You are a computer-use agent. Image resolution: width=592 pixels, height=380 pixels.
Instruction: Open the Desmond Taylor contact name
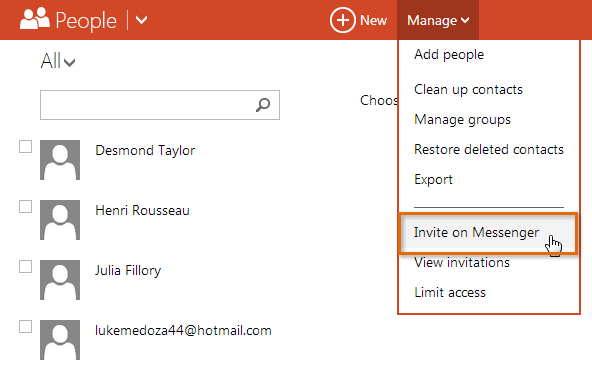pos(145,150)
